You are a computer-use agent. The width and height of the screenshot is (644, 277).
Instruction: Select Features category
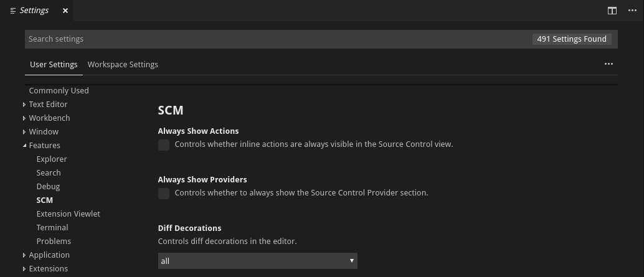click(44, 145)
